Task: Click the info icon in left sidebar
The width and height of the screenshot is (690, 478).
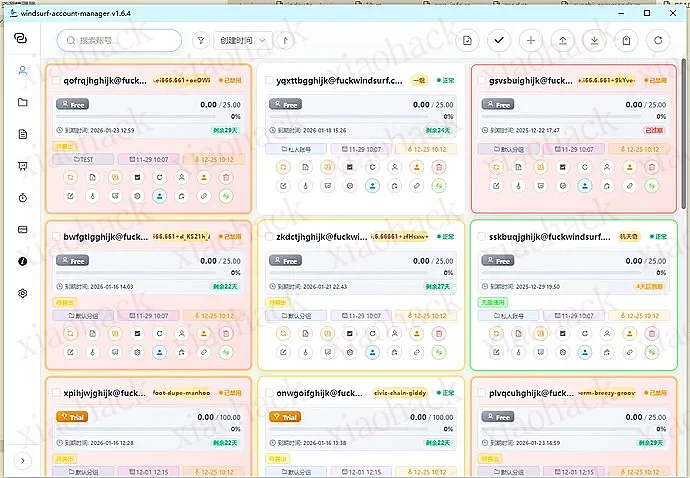Action: click(x=22, y=261)
